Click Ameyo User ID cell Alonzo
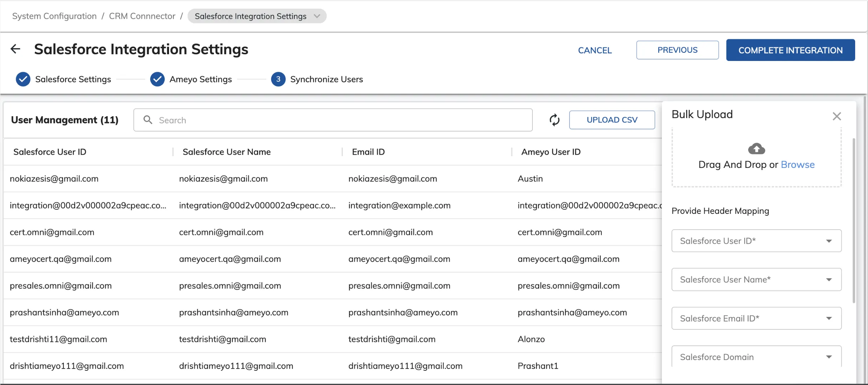The image size is (868, 385). tap(531, 339)
